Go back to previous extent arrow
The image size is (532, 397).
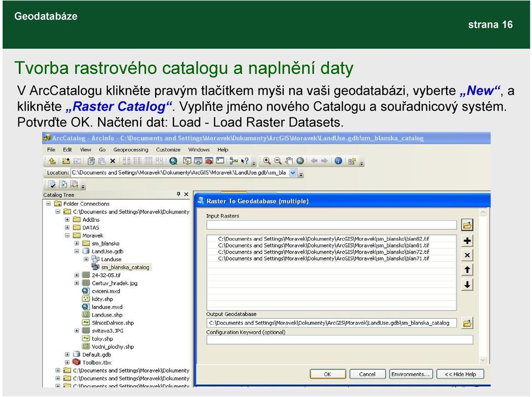[x=314, y=161]
